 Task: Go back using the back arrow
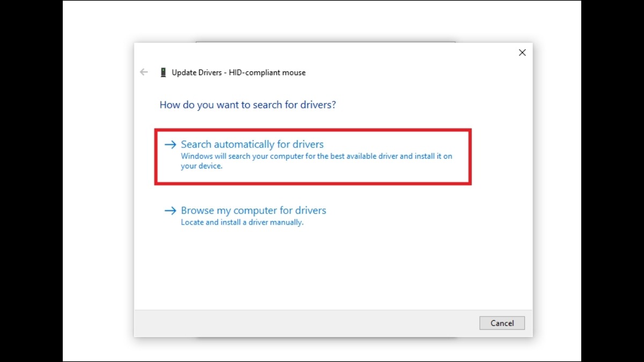point(144,72)
